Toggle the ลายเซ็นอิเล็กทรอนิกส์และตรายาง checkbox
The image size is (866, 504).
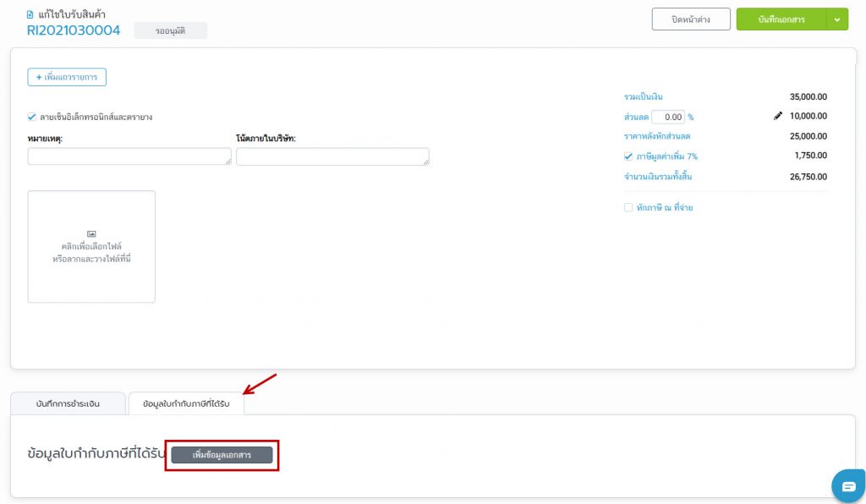(x=32, y=117)
